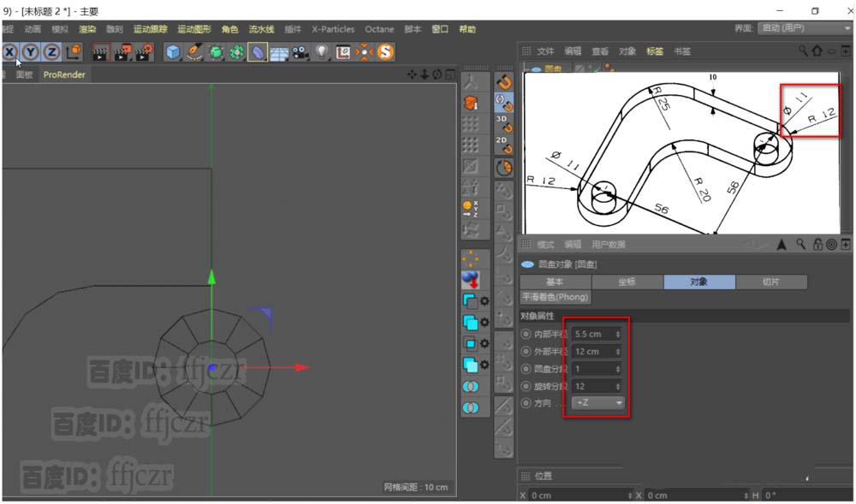Open the red L script icon

(343, 52)
